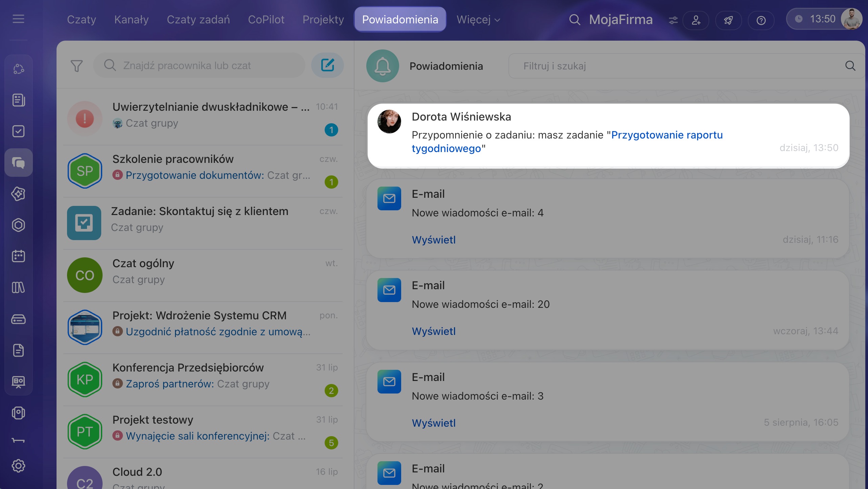Select the Powiadomienia tab
This screenshot has width=868, height=489.
pos(400,20)
